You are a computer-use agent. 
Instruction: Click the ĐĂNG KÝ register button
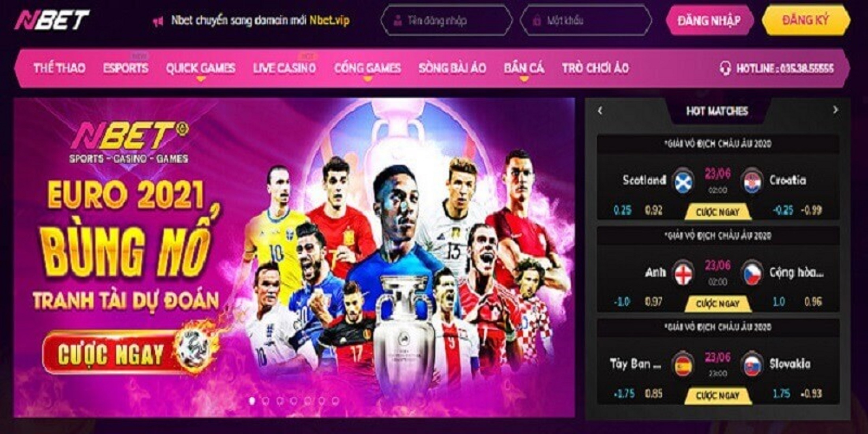805,20
